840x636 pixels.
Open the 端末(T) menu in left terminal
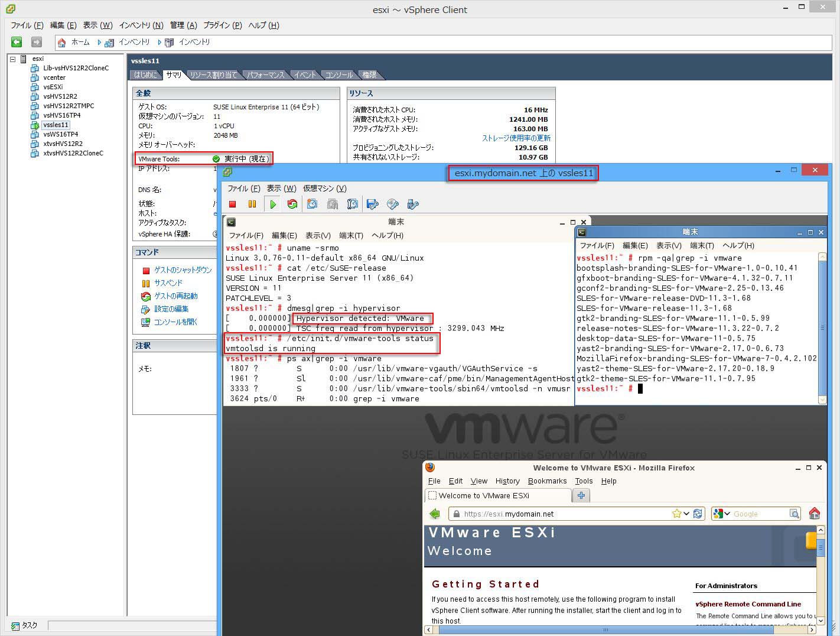coord(351,235)
